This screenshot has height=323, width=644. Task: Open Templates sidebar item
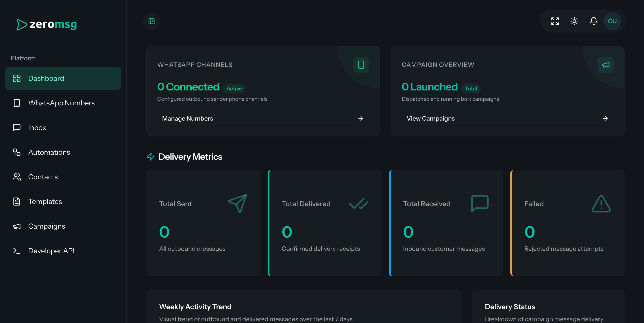pyautogui.click(x=63, y=202)
